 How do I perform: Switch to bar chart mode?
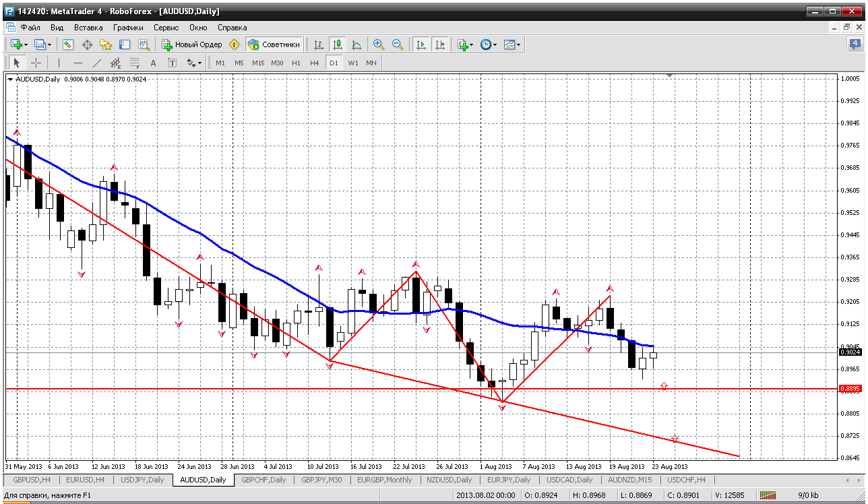[x=319, y=44]
